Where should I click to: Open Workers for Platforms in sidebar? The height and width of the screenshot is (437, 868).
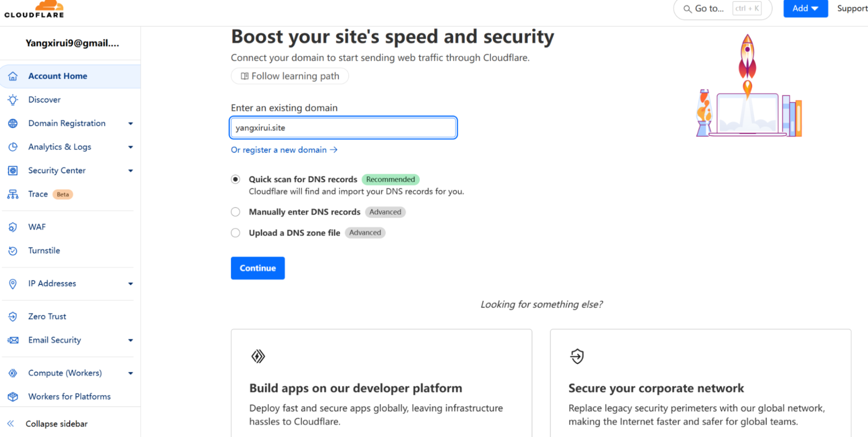click(x=70, y=397)
